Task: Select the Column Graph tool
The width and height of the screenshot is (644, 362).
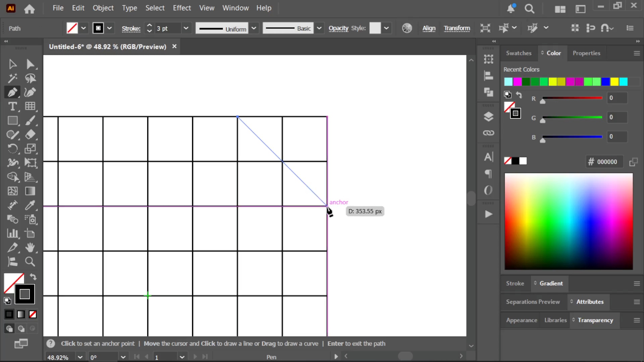Action: point(12,233)
